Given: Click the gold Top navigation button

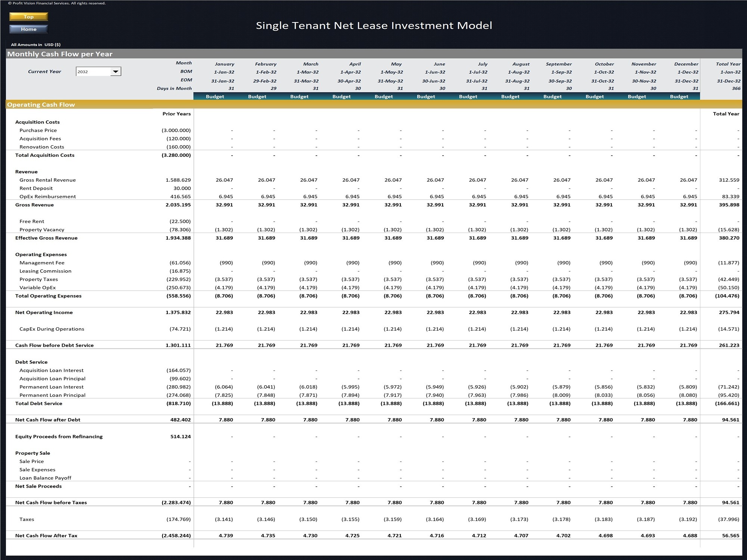Looking at the screenshot, I should pos(28,16).
